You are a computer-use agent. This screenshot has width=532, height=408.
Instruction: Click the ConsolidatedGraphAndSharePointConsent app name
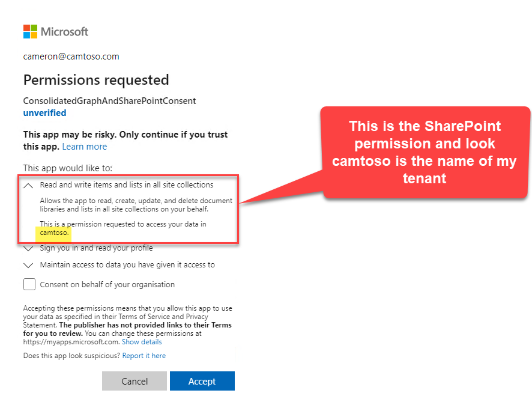pyautogui.click(x=109, y=101)
